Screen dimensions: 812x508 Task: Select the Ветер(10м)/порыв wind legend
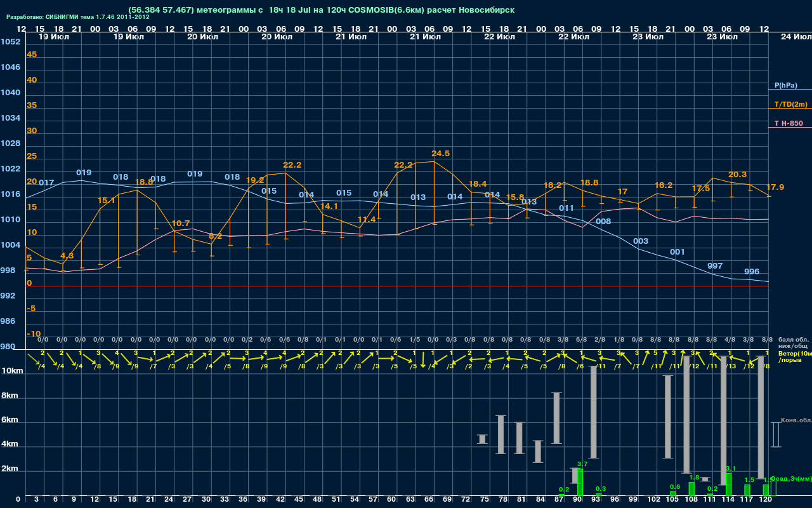(x=795, y=356)
